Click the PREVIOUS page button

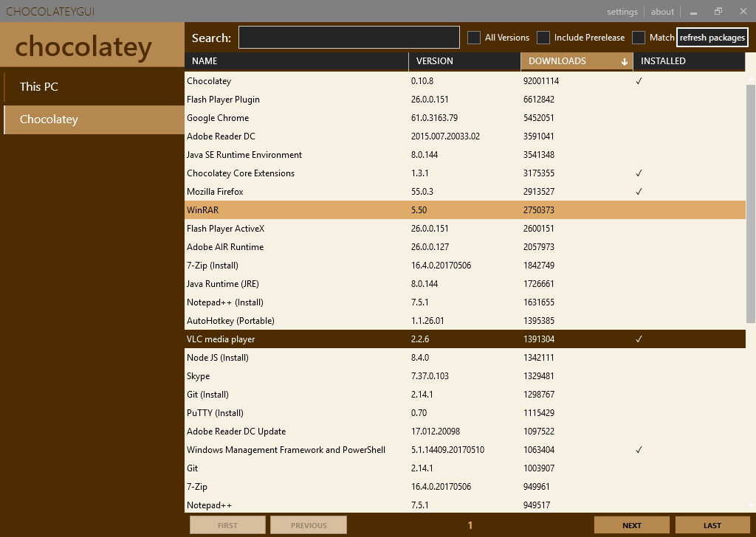(x=309, y=525)
